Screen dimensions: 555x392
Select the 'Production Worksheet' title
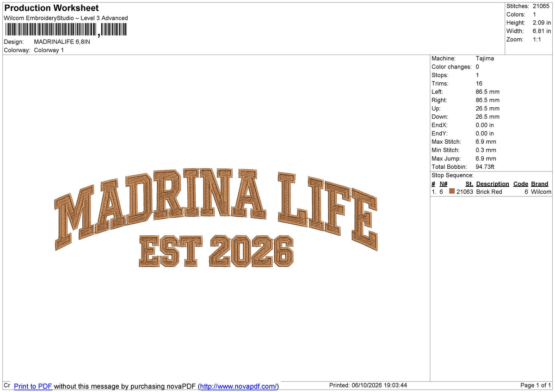point(51,8)
